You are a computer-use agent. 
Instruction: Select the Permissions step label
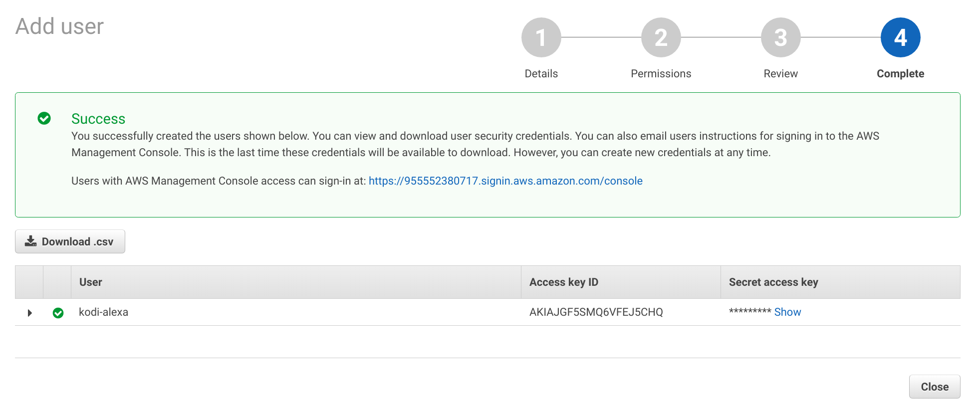coord(661,74)
